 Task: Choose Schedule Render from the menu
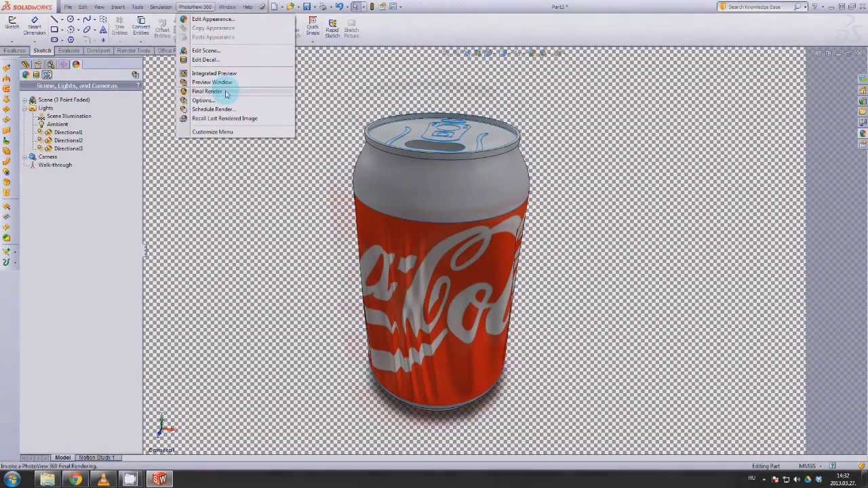pos(213,109)
